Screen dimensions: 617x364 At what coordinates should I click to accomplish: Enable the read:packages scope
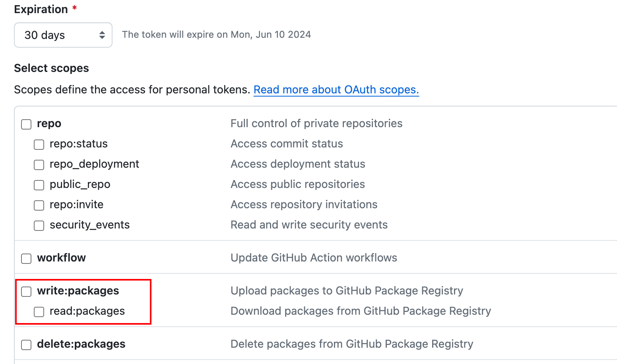[39, 312]
